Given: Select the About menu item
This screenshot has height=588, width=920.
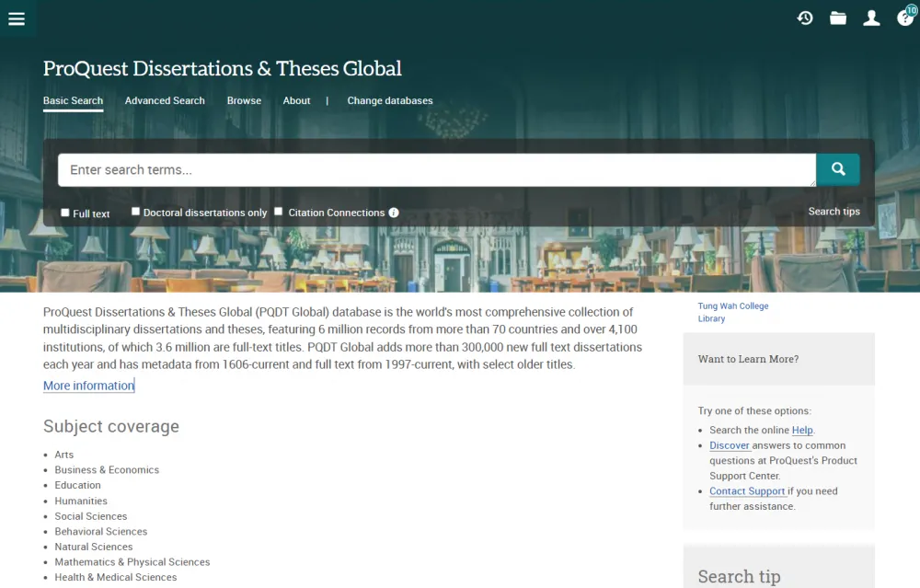Looking at the screenshot, I should [296, 100].
